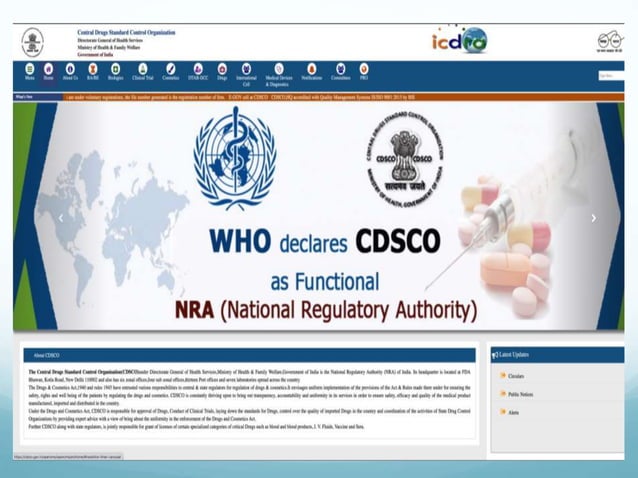This screenshot has height=478, width=638.
Task: Open the Circulars link
Action: tap(516, 376)
